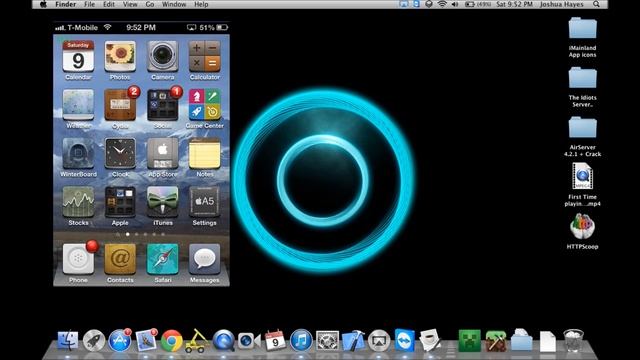Click the Sat 9:52 PM clock
640x360 pixels.
pyautogui.click(x=514, y=4)
